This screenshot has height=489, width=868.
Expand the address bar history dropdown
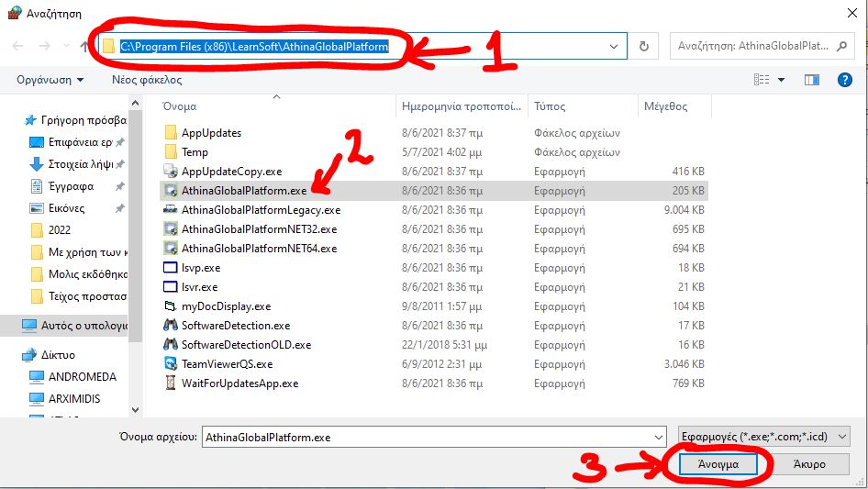613,47
